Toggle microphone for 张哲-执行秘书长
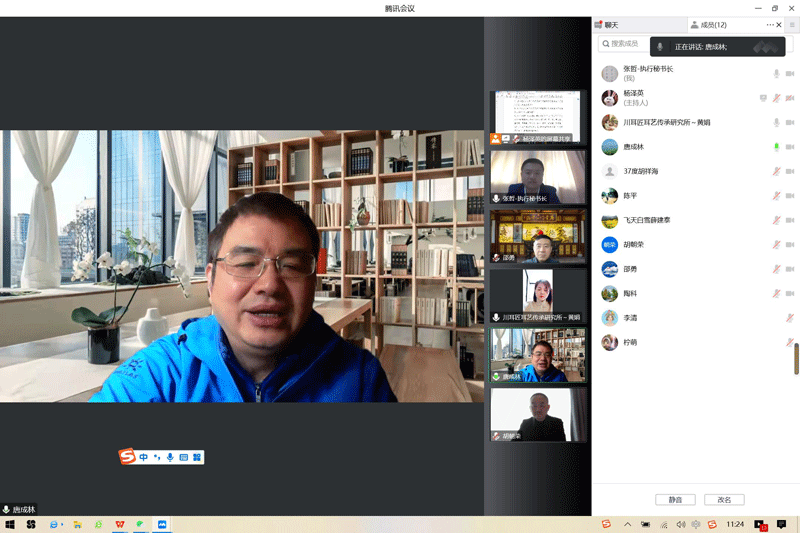 (x=776, y=74)
